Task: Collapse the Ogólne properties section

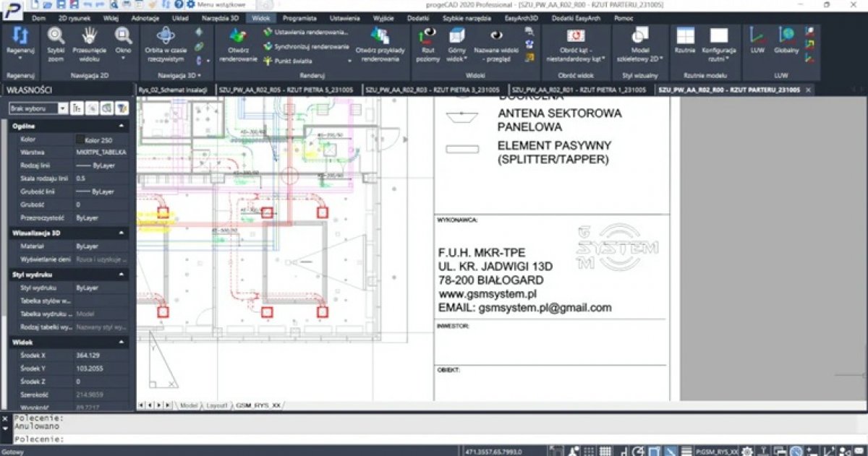Action: tap(121, 126)
